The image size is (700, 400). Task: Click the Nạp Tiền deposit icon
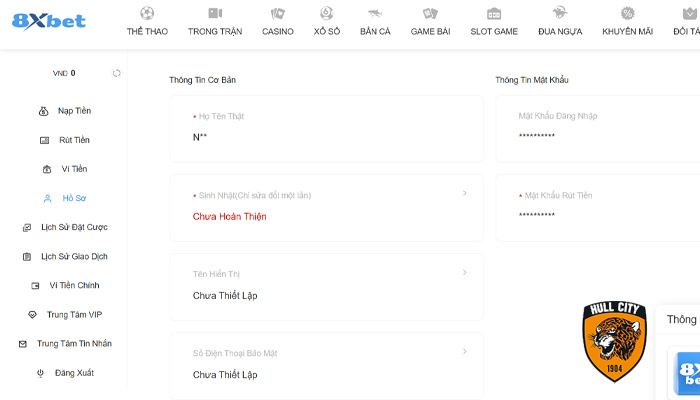coord(43,111)
